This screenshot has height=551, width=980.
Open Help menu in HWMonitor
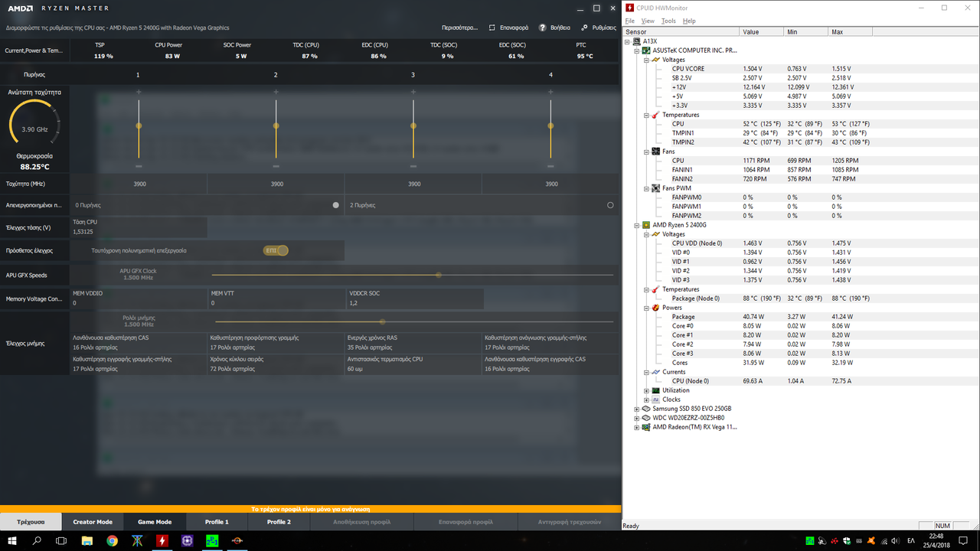tap(689, 21)
